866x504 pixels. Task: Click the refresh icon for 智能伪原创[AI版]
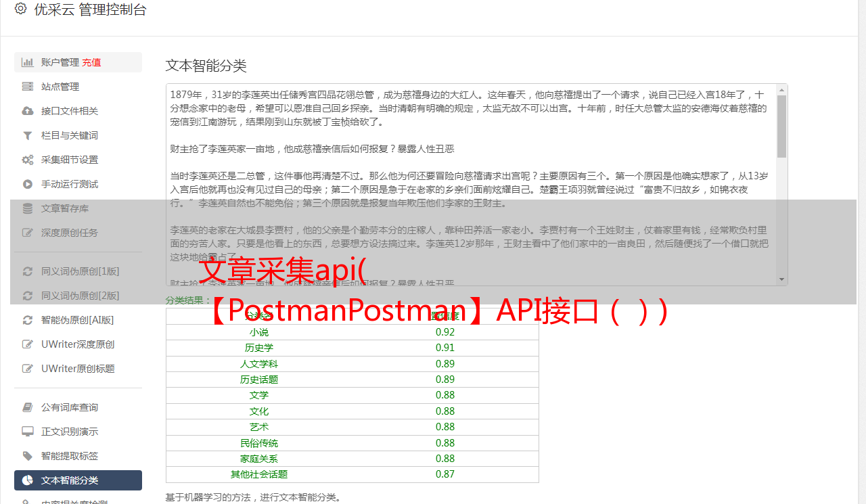(28, 320)
